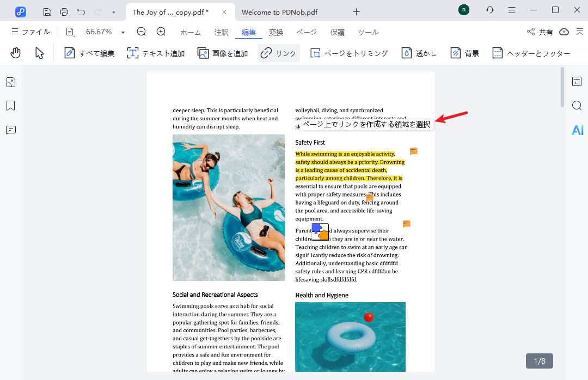Toggle the リンク tool off

click(278, 53)
